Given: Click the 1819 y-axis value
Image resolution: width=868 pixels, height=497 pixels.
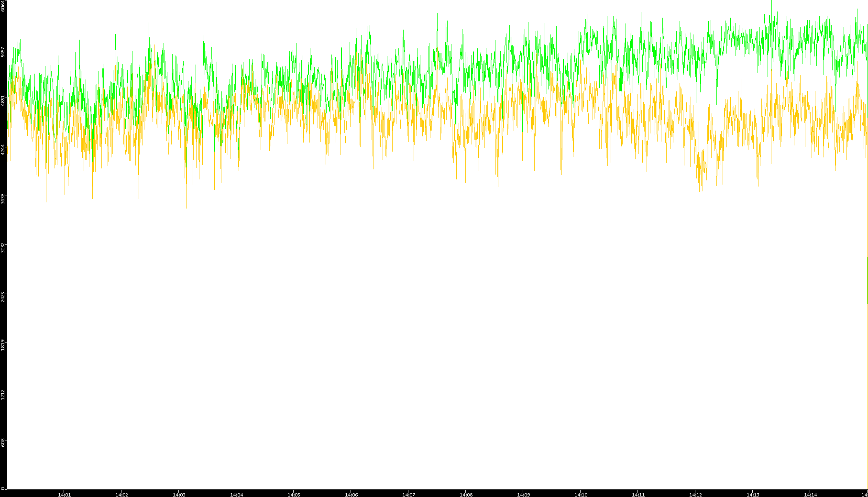Looking at the screenshot, I should tap(3, 345).
